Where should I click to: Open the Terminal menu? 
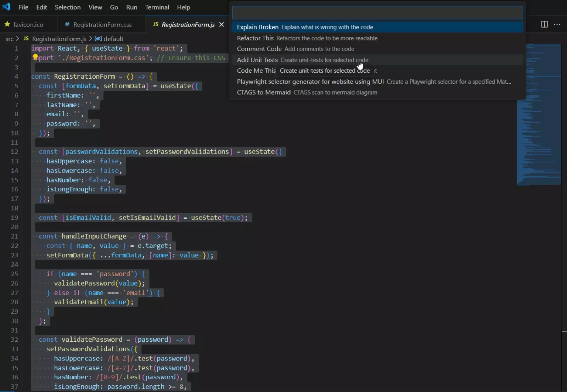(x=157, y=7)
